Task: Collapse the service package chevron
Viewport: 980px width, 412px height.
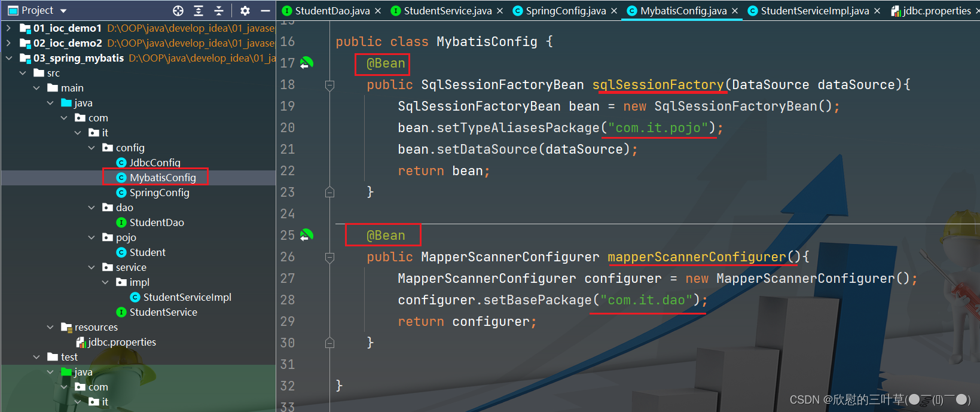Action: (91, 267)
